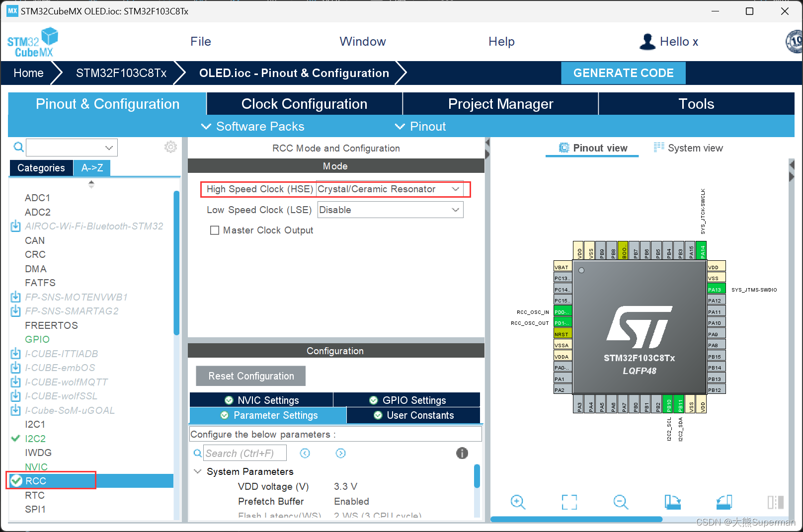Switch to the A->Z tab
Viewport: 803px width, 532px height.
pos(92,168)
